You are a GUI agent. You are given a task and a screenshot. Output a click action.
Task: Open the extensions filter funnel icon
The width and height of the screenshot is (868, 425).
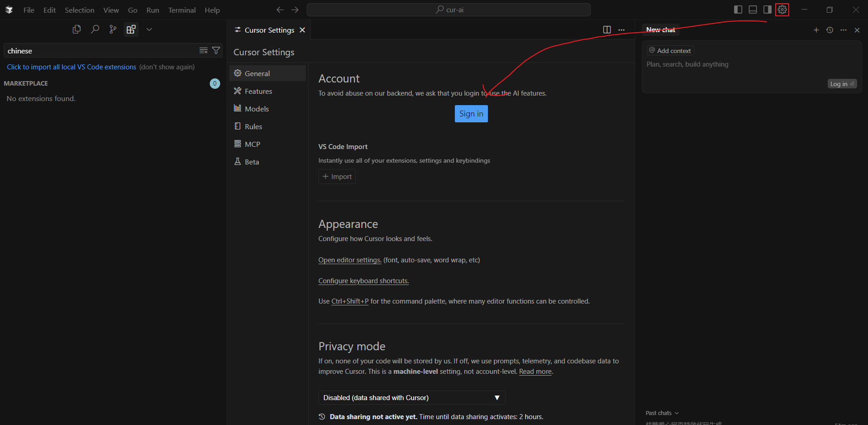tap(216, 50)
